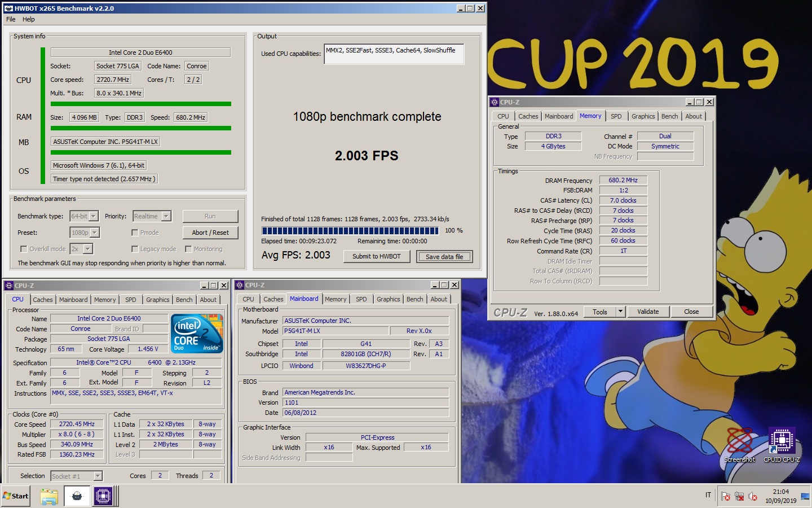812x508 pixels.
Task: Click the Validate button in CPU-Z
Action: tap(648, 312)
